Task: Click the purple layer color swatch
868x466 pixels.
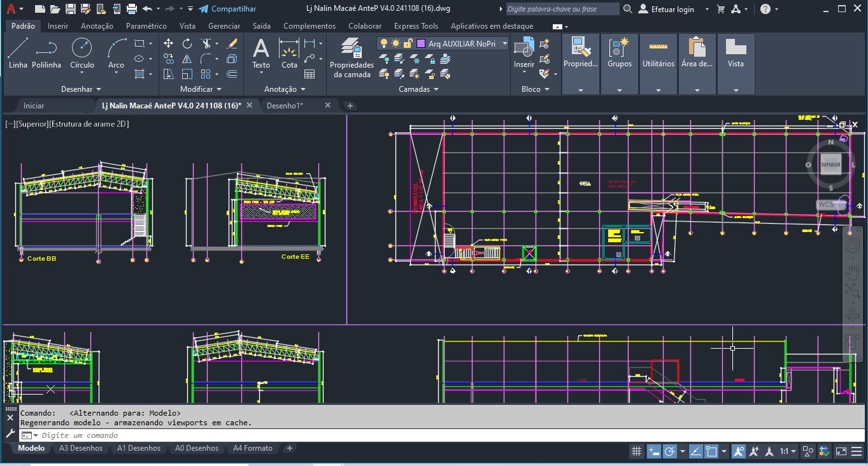Action: [x=421, y=44]
